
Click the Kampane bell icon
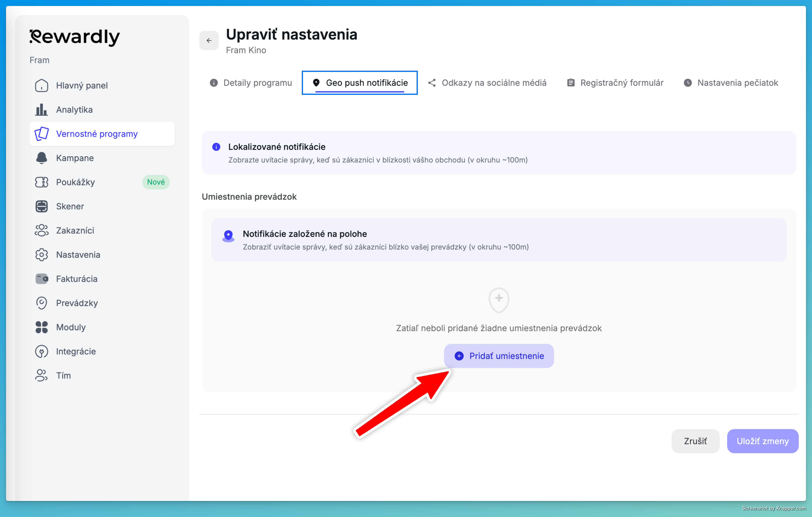click(41, 158)
